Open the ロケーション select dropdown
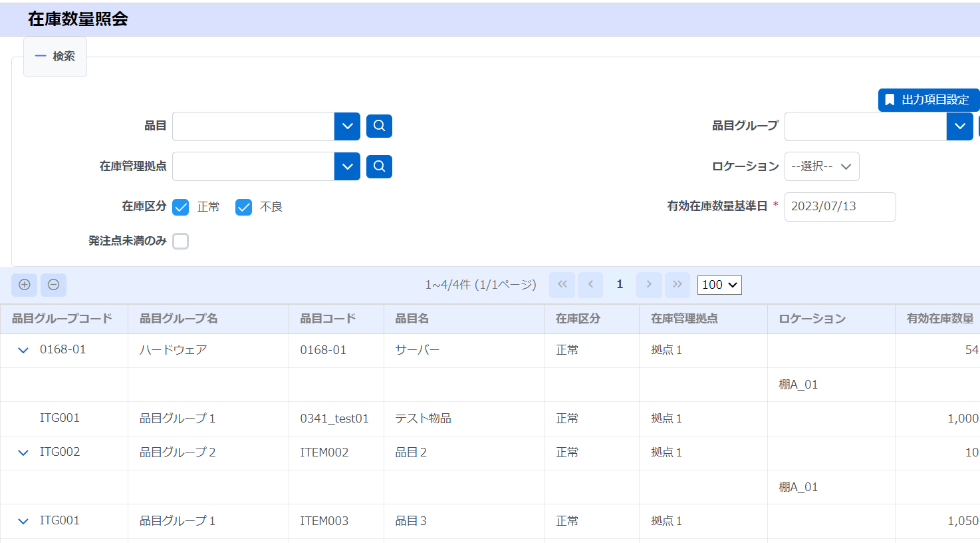The image size is (980, 543). (x=822, y=166)
